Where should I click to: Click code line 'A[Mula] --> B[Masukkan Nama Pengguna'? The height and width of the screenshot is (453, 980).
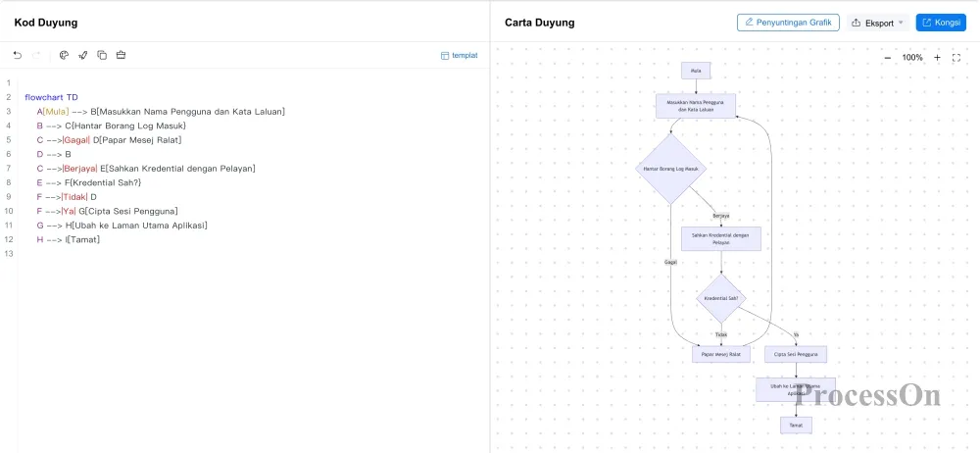click(161, 112)
